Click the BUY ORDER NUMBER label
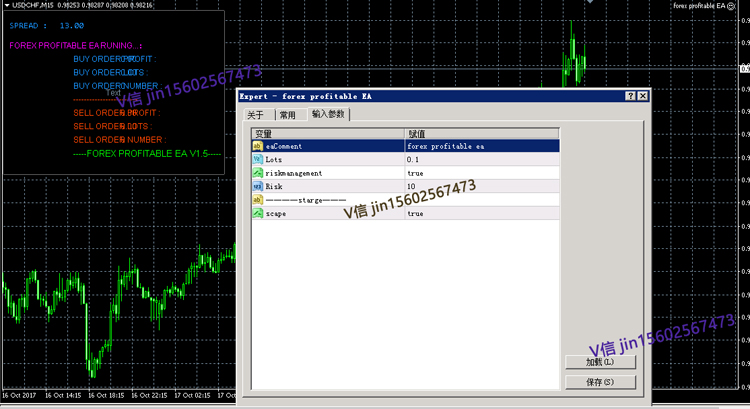 (x=117, y=86)
